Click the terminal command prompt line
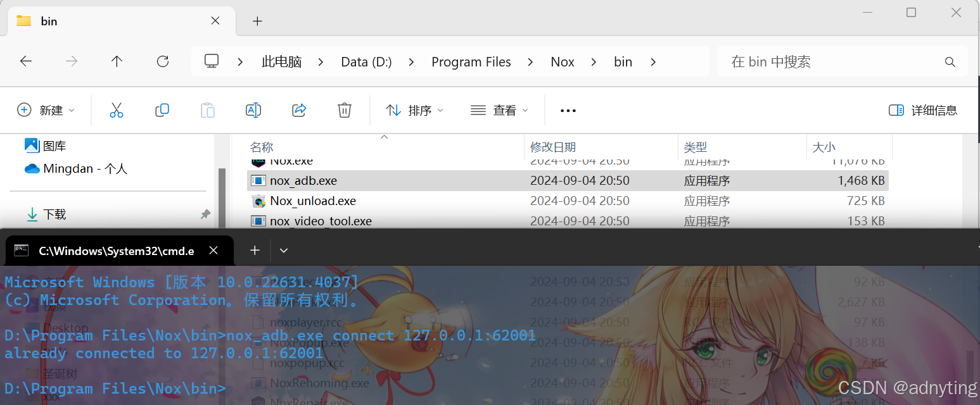This screenshot has height=405, width=980. (x=115, y=389)
